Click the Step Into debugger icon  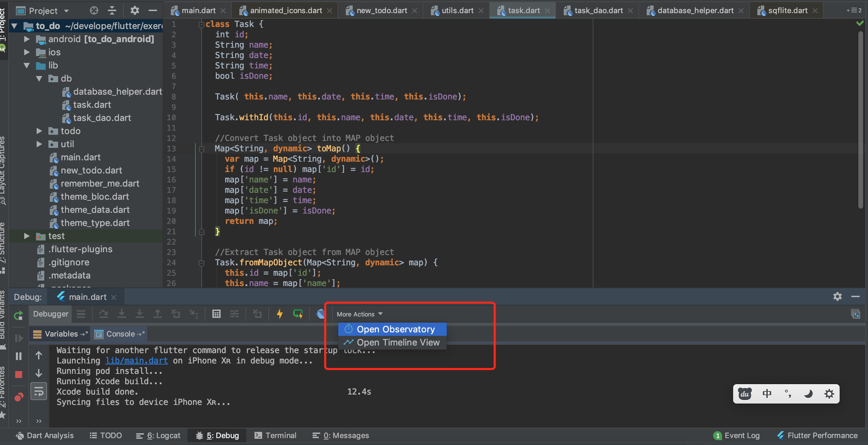(122, 314)
